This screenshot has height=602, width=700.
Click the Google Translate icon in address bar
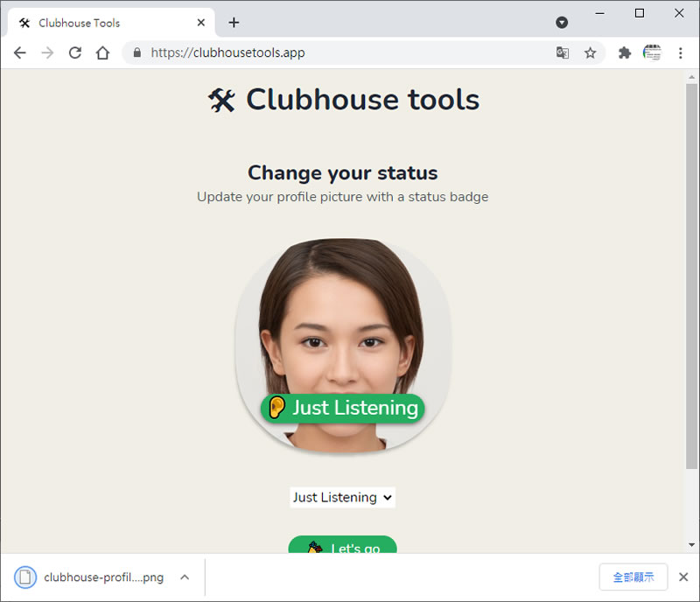click(x=563, y=52)
